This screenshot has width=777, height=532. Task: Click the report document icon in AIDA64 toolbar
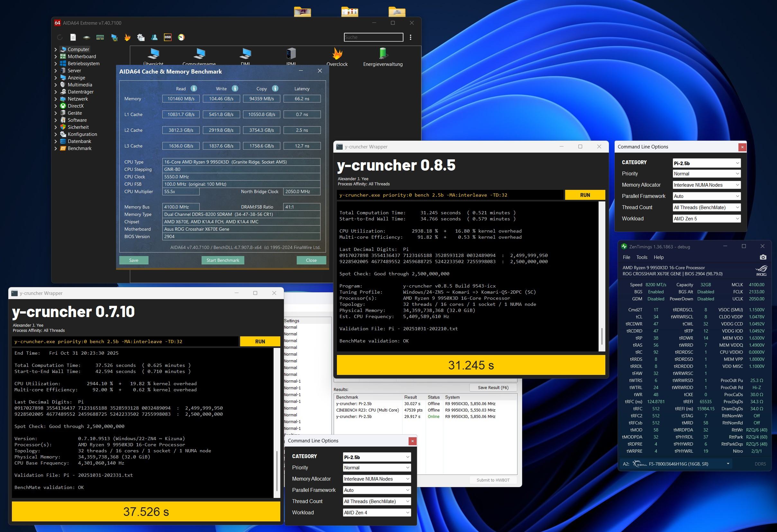73,37
